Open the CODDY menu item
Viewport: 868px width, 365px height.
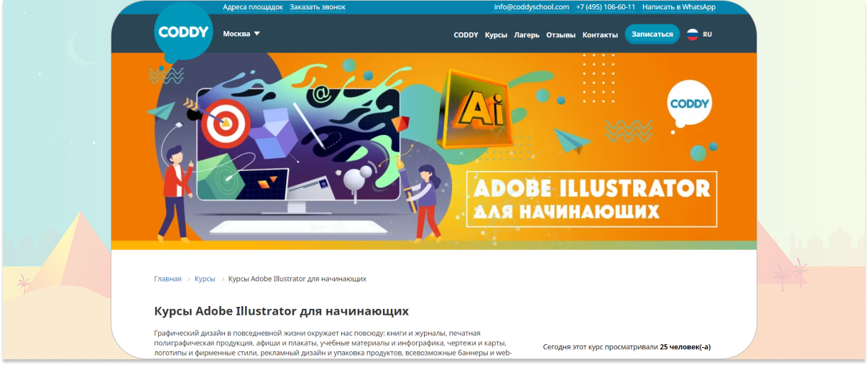click(466, 34)
